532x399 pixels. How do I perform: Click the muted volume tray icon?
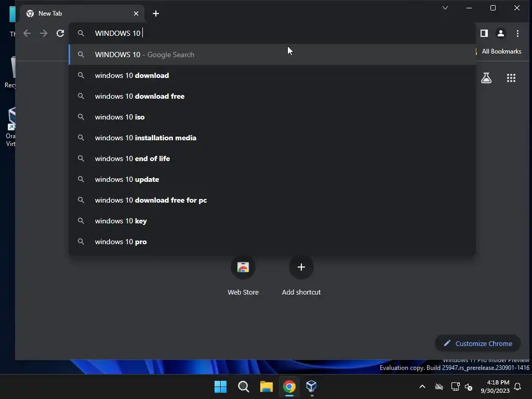pyautogui.click(x=469, y=387)
